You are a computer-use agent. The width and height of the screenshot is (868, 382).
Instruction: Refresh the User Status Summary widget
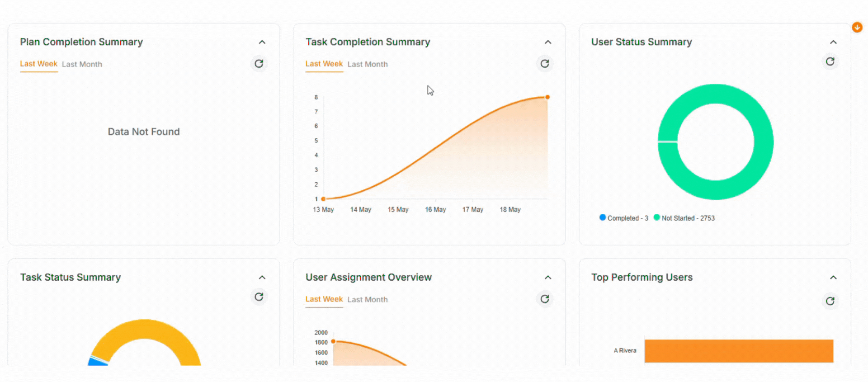click(830, 61)
